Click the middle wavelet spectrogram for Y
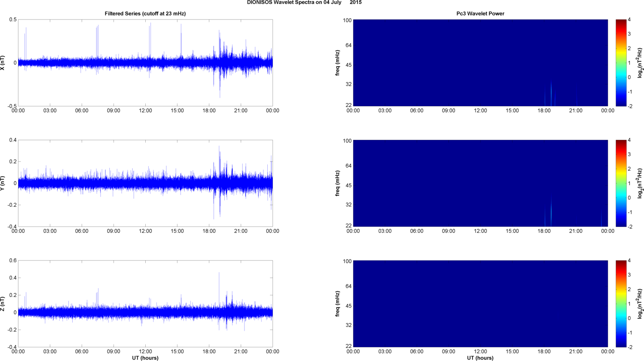 pyautogui.click(x=480, y=183)
